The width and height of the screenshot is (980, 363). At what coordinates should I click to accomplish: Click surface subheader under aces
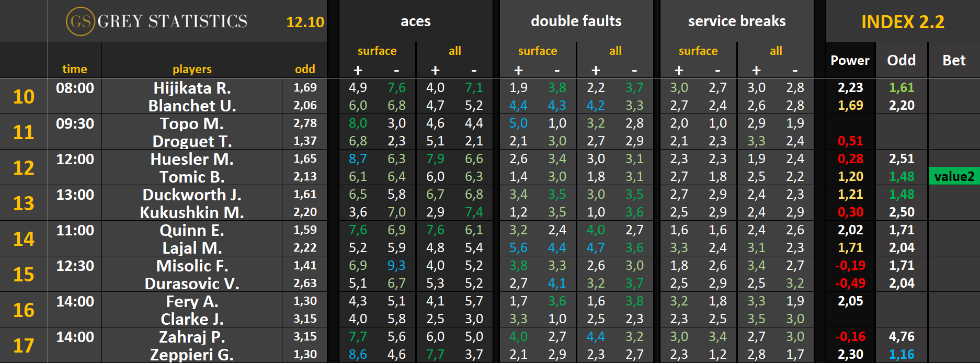pyautogui.click(x=377, y=51)
